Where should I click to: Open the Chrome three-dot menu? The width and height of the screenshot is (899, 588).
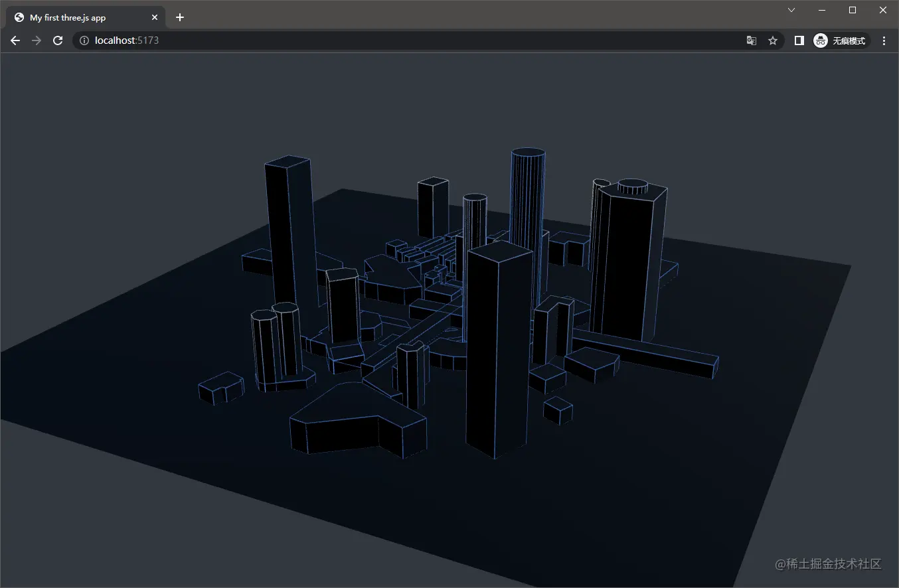[884, 40]
